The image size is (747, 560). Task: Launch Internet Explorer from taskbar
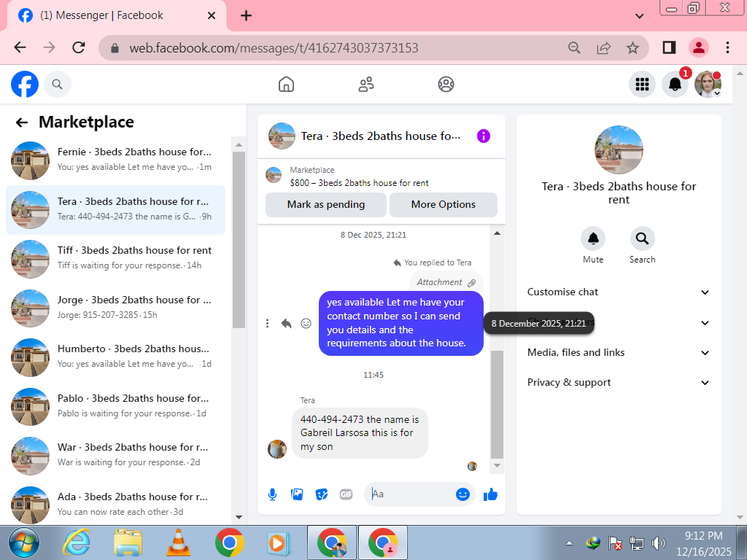tap(77, 543)
